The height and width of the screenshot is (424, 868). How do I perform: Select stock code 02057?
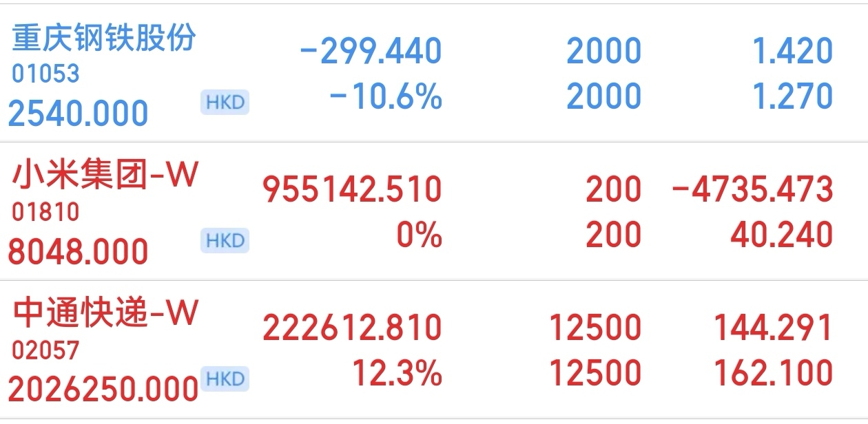pyautogui.click(x=45, y=350)
